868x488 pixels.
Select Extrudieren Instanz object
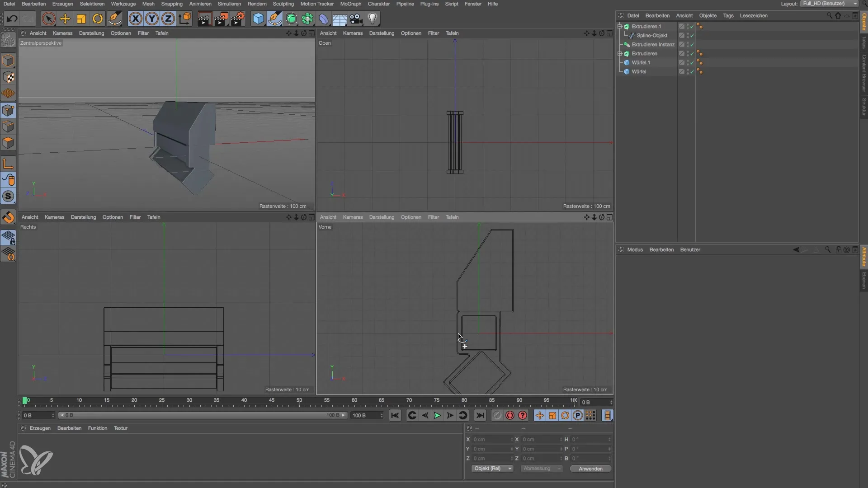pyautogui.click(x=653, y=44)
